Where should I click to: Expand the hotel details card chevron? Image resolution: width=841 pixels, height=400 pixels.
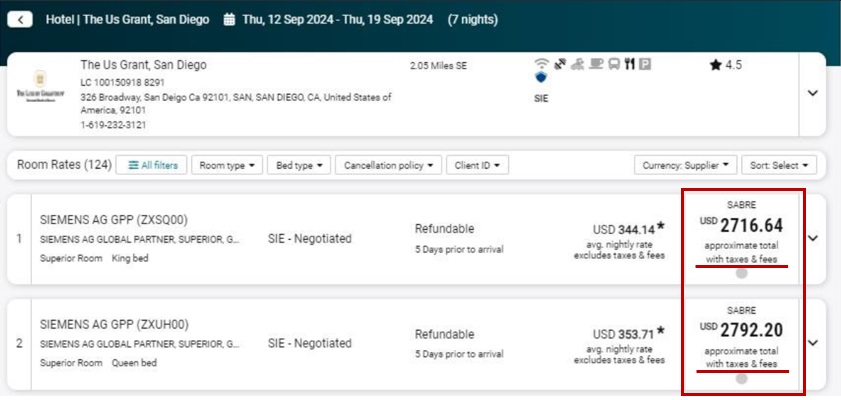pyautogui.click(x=813, y=93)
